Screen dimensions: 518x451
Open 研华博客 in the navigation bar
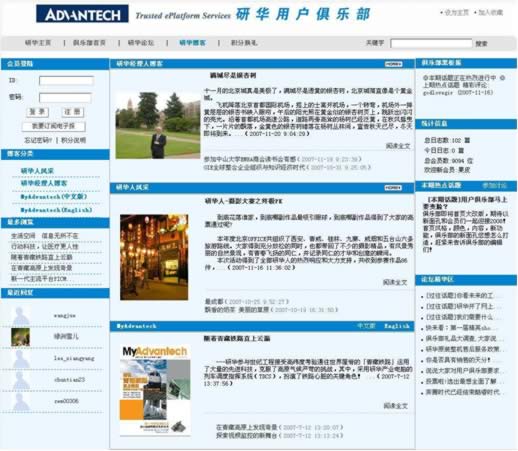pos(192,43)
